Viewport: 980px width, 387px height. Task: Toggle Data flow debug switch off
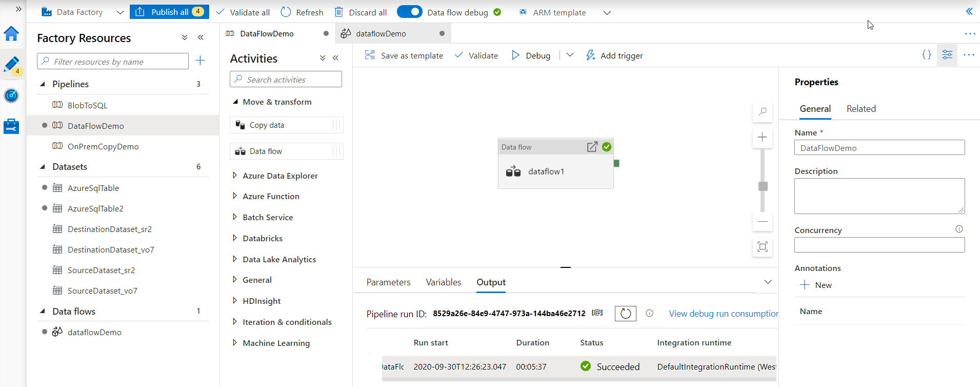(409, 12)
